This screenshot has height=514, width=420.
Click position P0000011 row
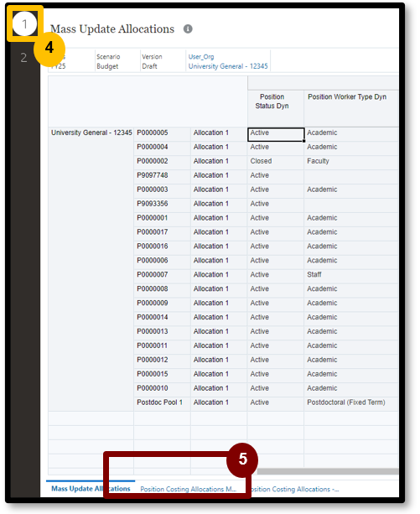point(162,345)
